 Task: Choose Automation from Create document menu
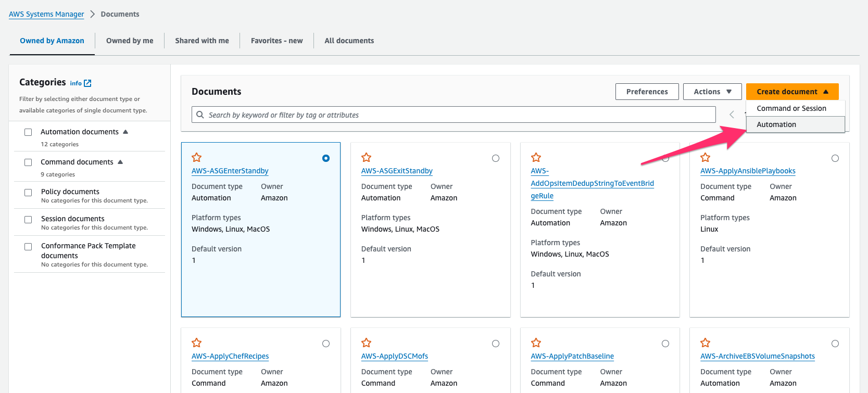pyautogui.click(x=776, y=124)
